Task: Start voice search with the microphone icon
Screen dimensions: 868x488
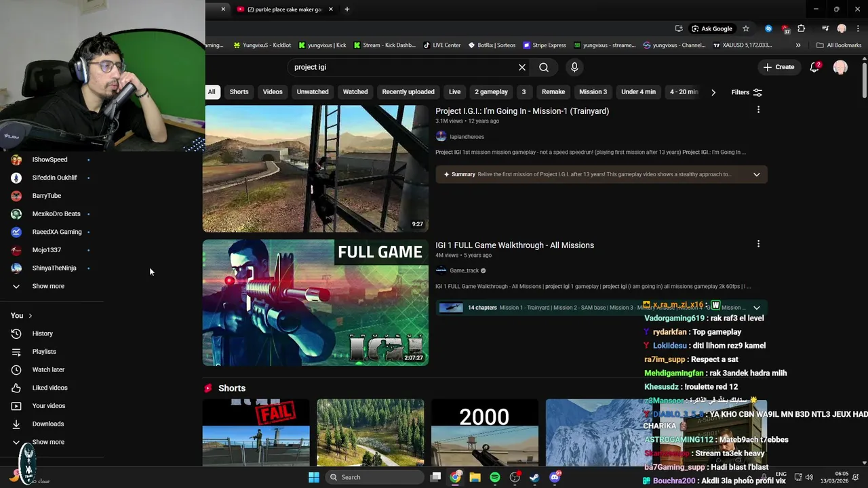Action: pos(574,67)
